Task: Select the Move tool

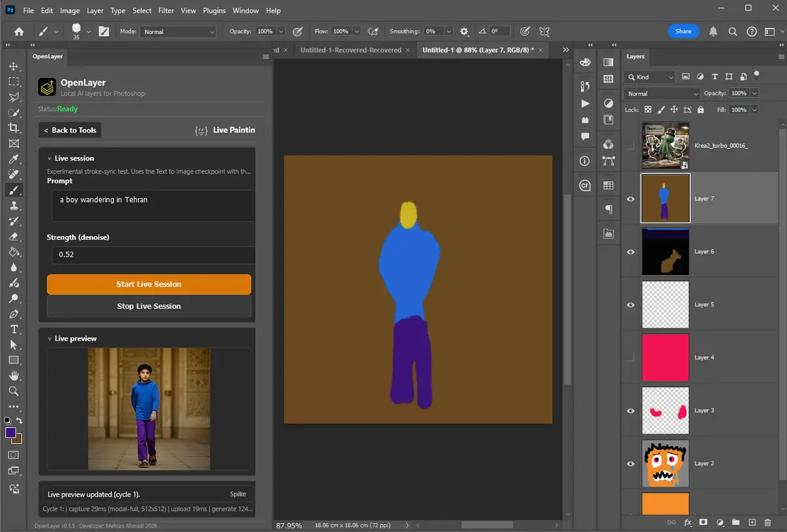Action: [14, 66]
